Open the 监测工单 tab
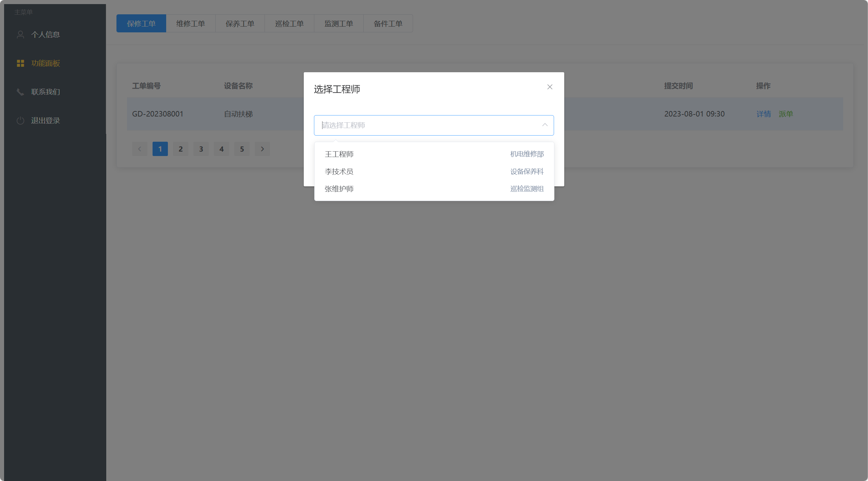The width and height of the screenshot is (868, 481). coord(338,24)
